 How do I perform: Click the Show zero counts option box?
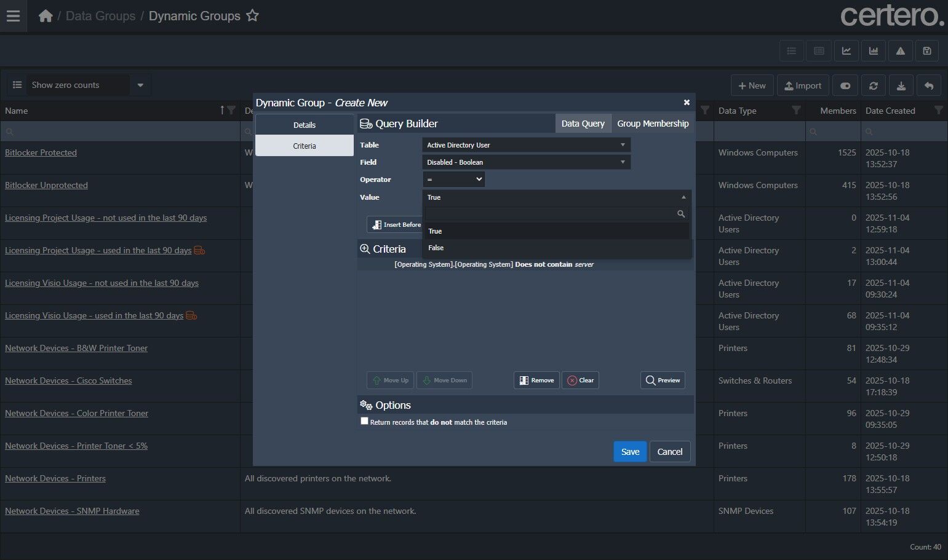(x=79, y=85)
